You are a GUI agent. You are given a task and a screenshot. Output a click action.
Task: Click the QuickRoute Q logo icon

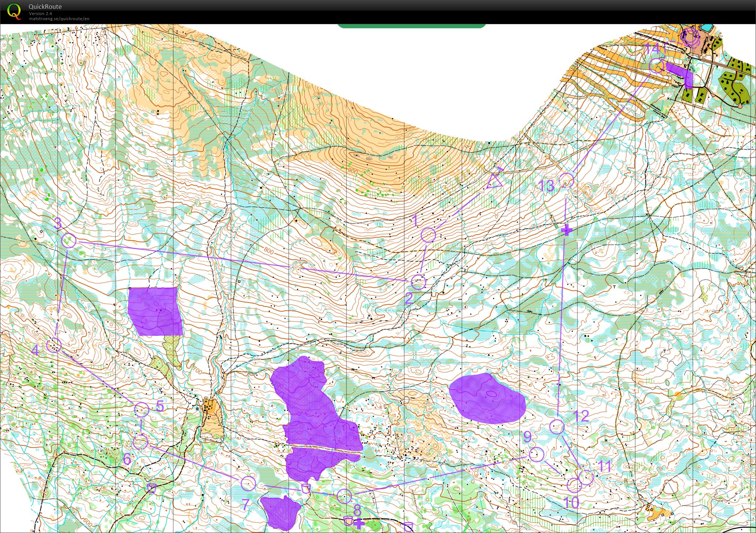pyautogui.click(x=14, y=11)
